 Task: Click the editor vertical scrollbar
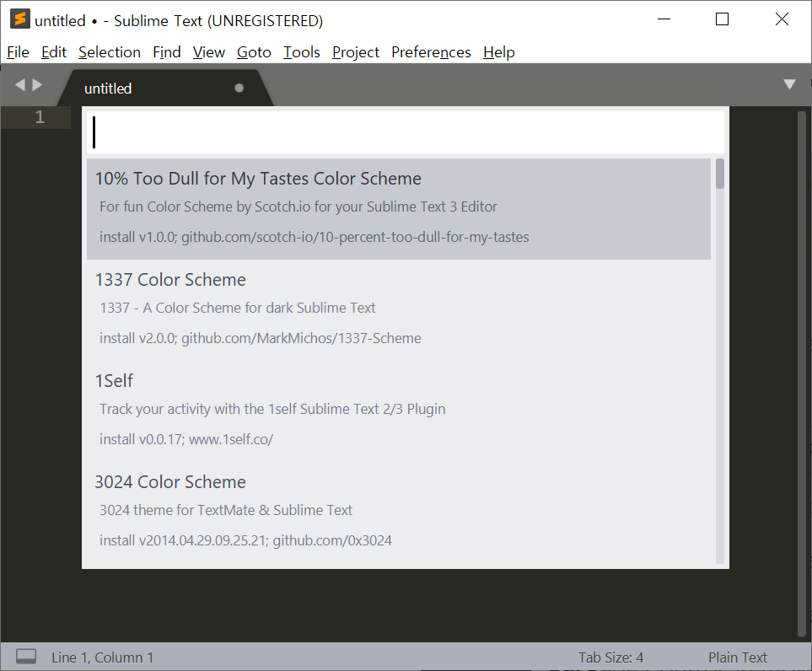[x=802, y=373]
